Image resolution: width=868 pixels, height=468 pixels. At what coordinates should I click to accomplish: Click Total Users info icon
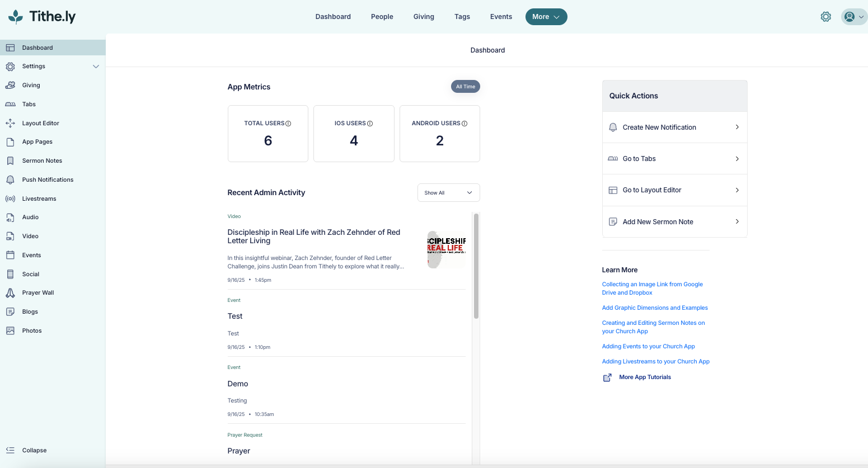click(x=288, y=124)
